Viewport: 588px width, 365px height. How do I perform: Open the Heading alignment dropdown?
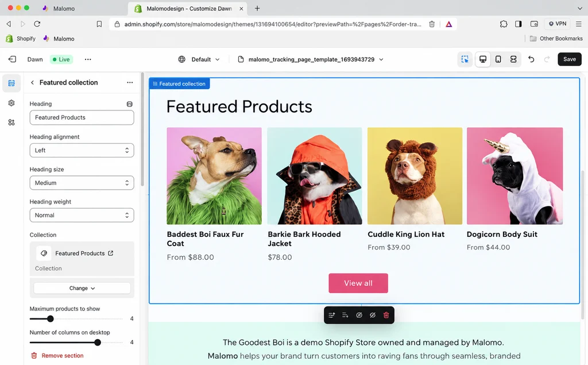[x=82, y=150]
